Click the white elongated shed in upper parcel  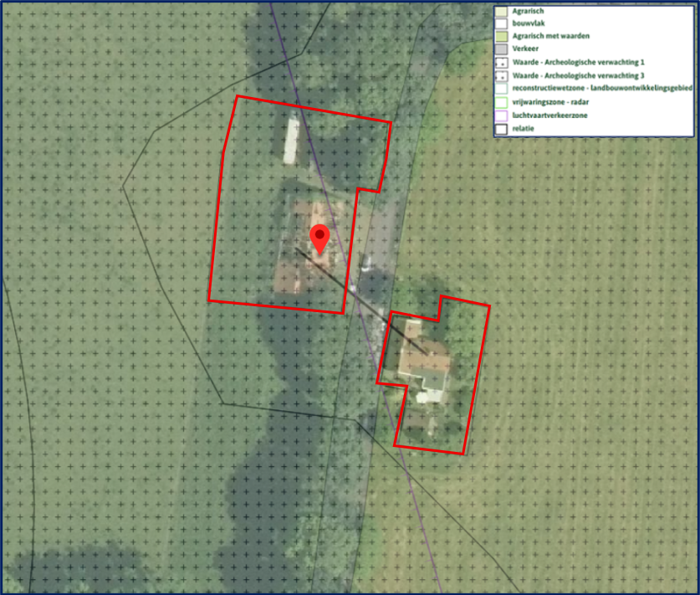click(291, 137)
